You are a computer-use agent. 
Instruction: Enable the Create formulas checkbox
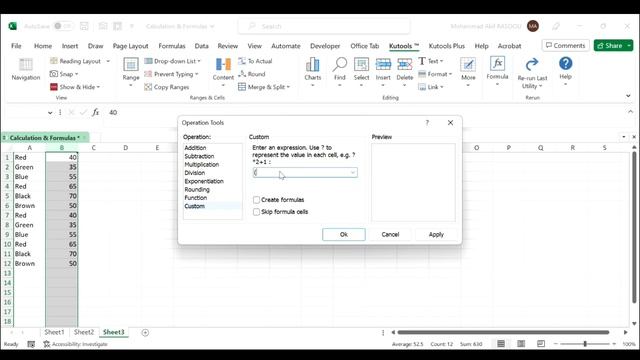[256, 200]
